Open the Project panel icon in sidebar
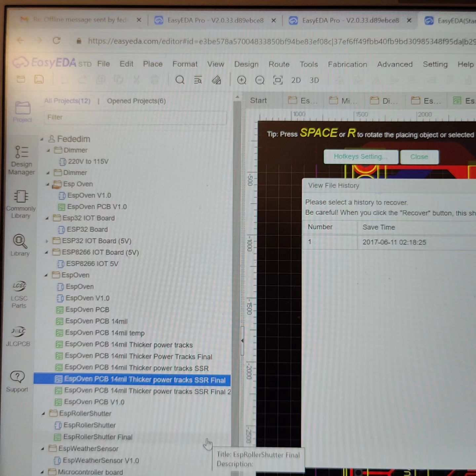Viewport: 476px width, 476px height. [22, 112]
